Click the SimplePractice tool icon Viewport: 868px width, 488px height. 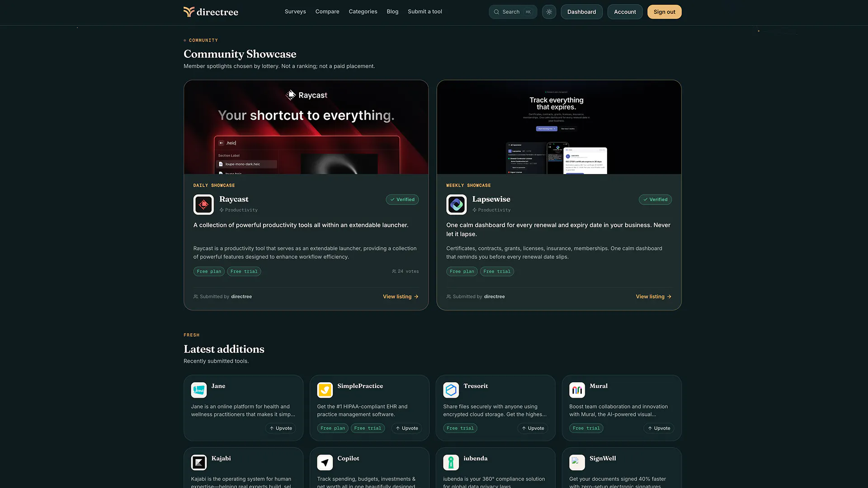point(325,390)
